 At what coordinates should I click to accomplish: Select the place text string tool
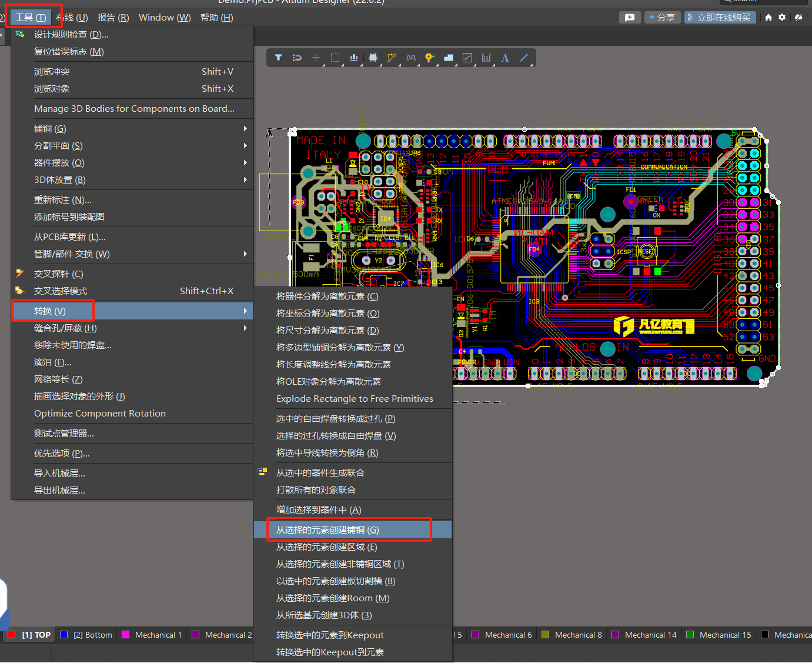click(x=505, y=58)
